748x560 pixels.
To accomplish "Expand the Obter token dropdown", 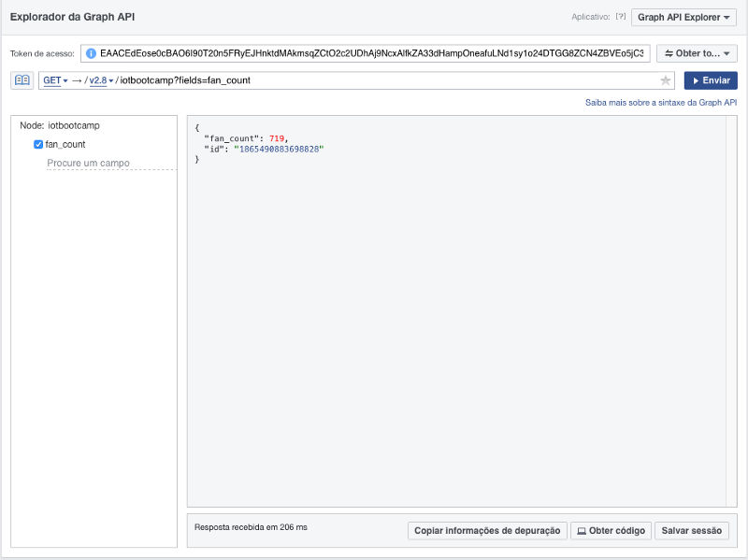I will coord(697,53).
